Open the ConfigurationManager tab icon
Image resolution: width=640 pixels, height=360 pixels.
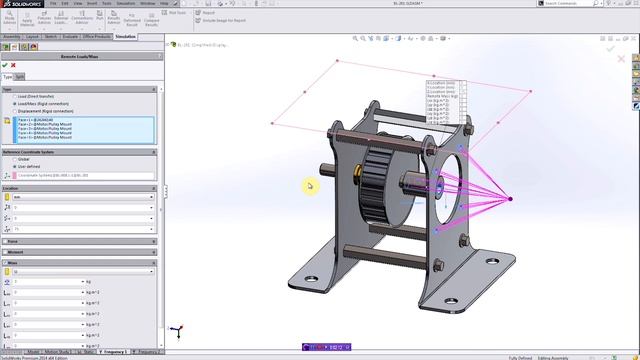[x=24, y=47]
